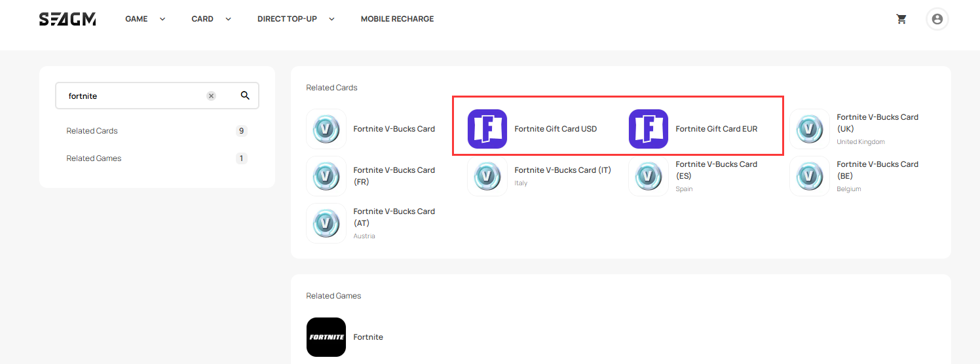This screenshot has height=364, width=980.
Task: Click the black Fortnite game logo
Action: pyautogui.click(x=326, y=337)
